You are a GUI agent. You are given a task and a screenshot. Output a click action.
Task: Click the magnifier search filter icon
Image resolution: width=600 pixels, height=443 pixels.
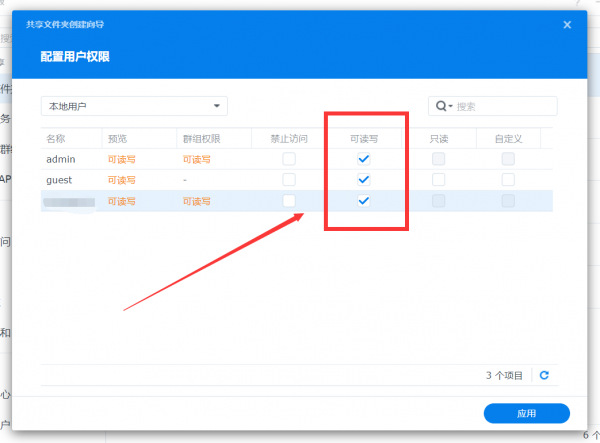pos(443,106)
